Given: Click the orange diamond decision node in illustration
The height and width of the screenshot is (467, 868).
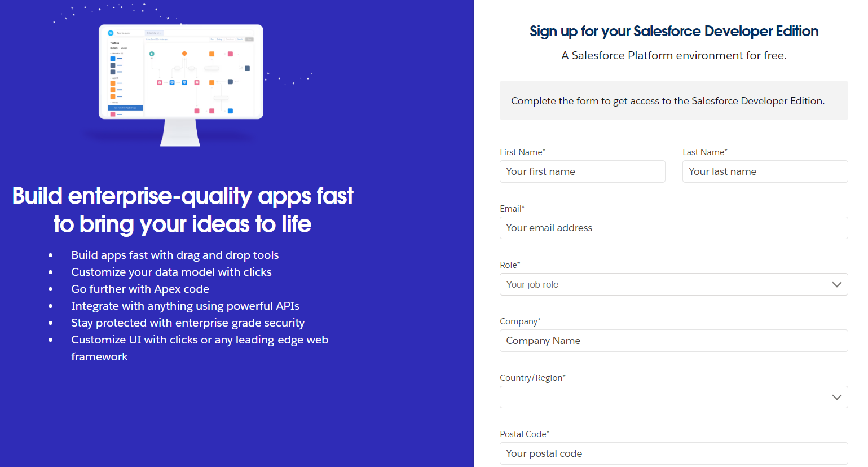Looking at the screenshot, I should (184, 54).
